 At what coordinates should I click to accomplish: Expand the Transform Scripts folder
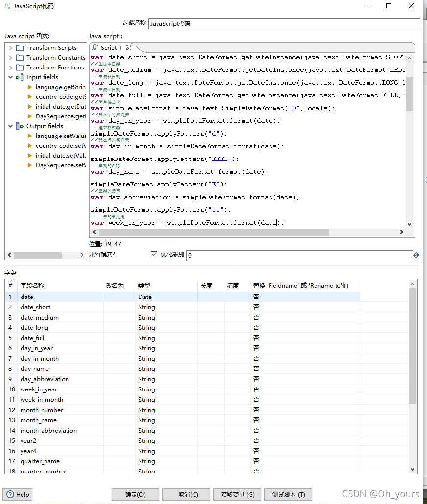point(10,48)
